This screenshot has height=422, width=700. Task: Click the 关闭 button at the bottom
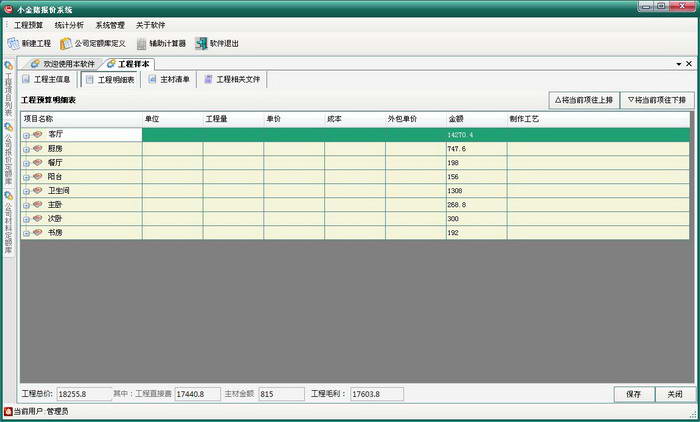[675, 394]
